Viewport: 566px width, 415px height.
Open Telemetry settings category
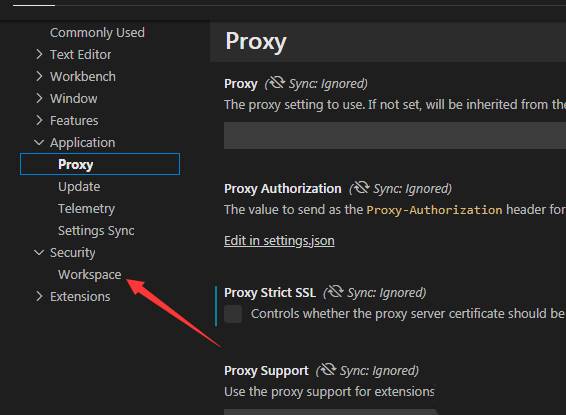pos(86,209)
